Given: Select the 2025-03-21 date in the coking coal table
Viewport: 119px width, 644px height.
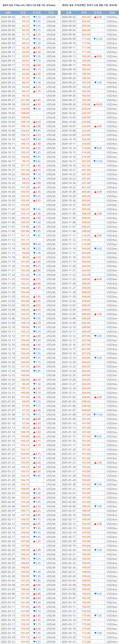Looking at the screenshot, I should (x=68, y=642).
